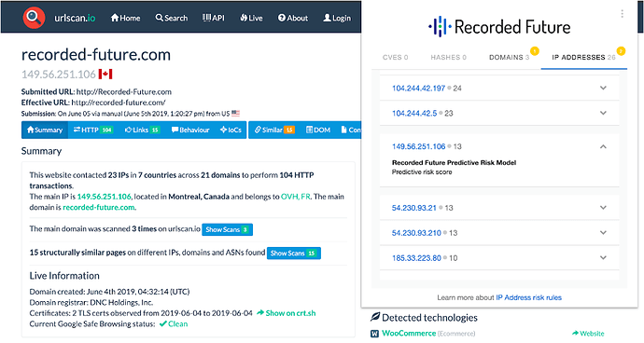The width and height of the screenshot is (644, 343).
Task: Open the Home nav item
Action: click(x=125, y=18)
